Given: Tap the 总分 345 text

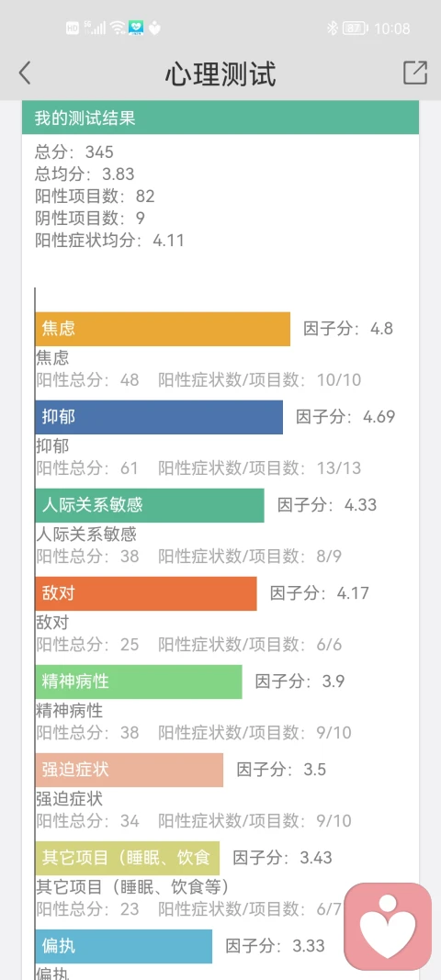Looking at the screenshot, I should 74,152.
